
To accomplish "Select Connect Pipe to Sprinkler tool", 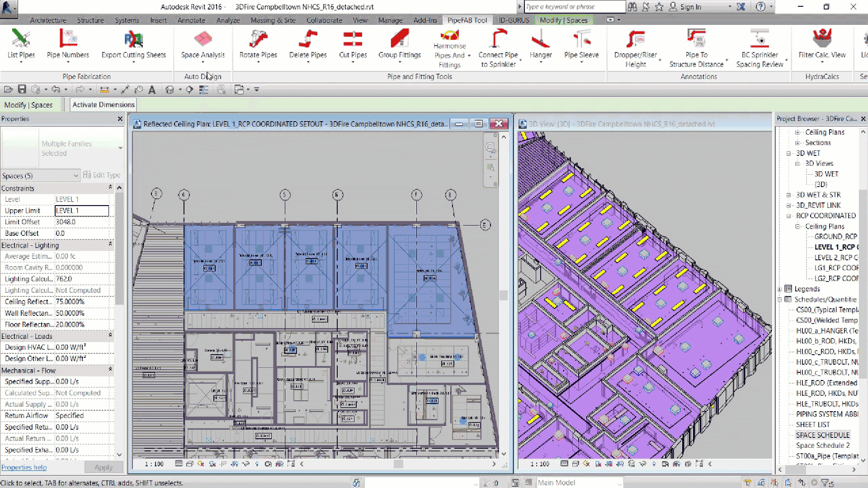I will point(498,48).
